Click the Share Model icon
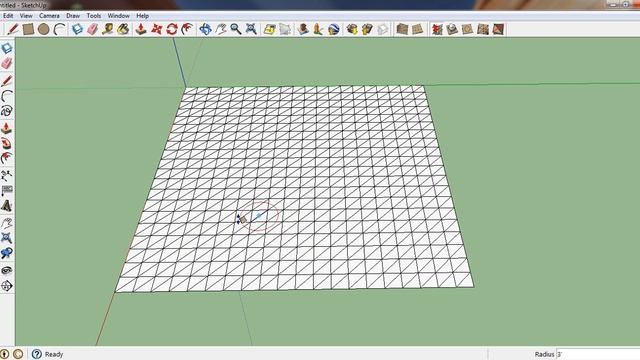The image size is (640, 360). coord(367,29)
